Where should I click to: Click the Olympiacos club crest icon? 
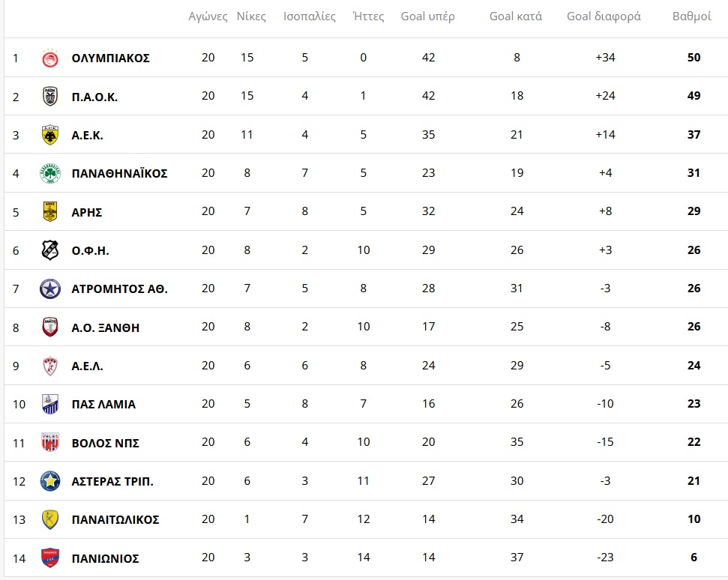(x=50, y=58)
